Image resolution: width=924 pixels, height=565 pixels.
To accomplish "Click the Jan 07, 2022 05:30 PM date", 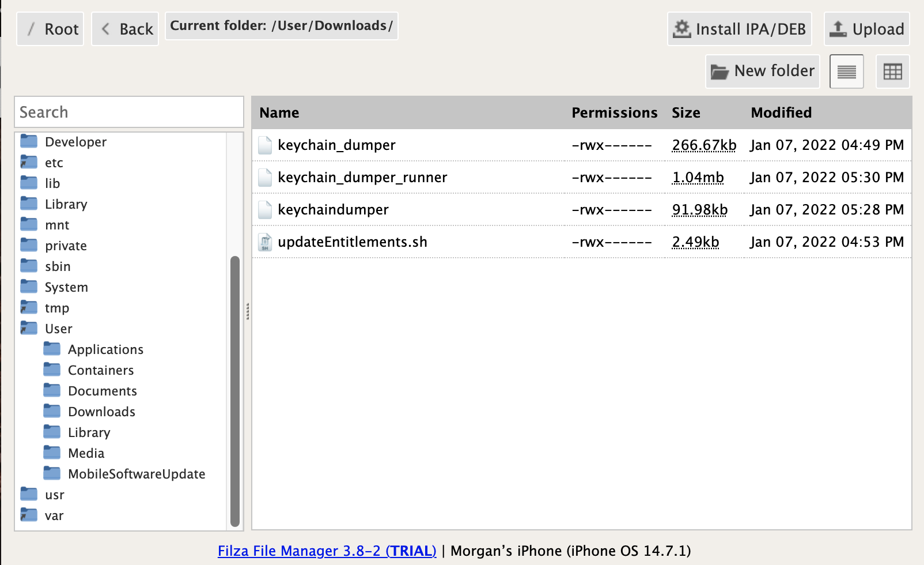I will 827,178.
